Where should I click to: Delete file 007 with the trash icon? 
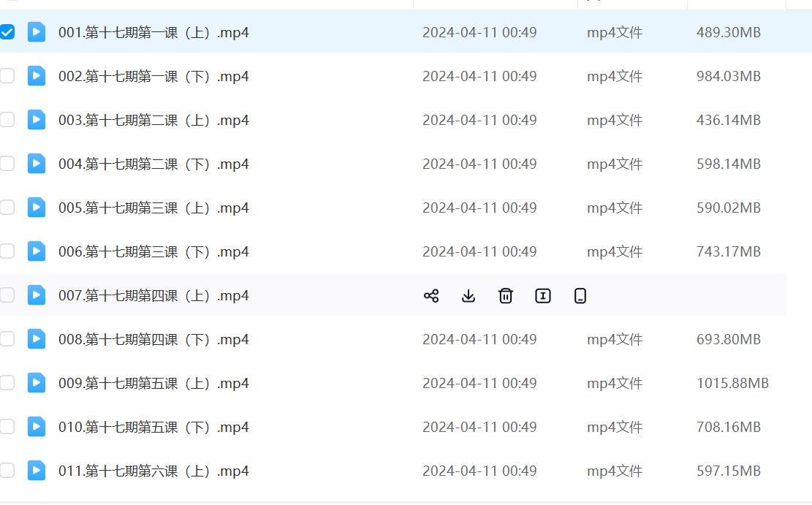pos(506,295)
